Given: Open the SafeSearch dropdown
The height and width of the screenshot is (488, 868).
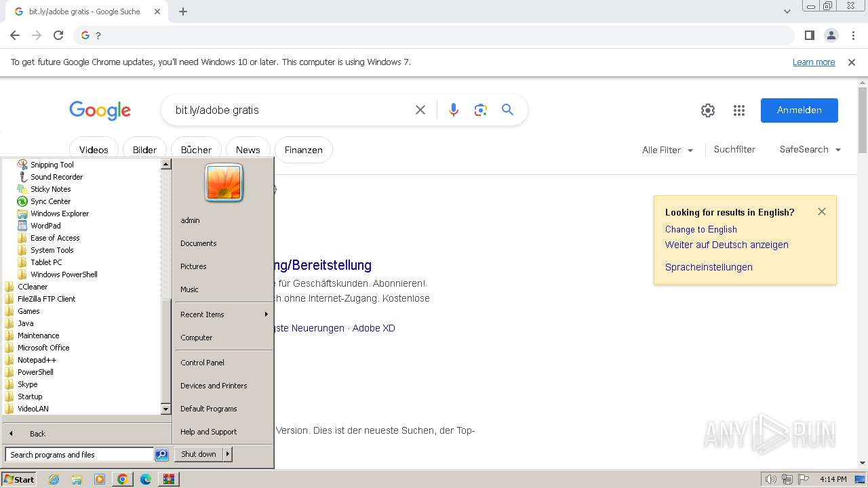Looking at the screenshot, I should (x=810, y=150).
